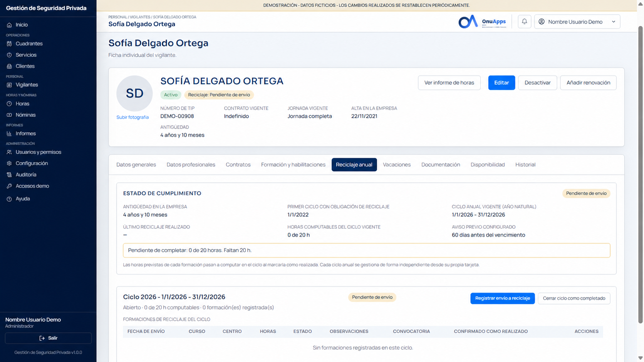
Task: Click VIGILANTES in the breadcrumb
Action: (140, 17)
